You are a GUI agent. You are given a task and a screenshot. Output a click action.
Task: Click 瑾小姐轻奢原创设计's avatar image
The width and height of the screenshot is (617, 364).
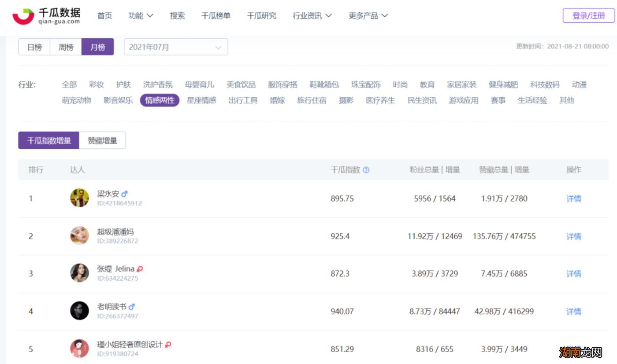pyautogui.click(x=79, y=349)
